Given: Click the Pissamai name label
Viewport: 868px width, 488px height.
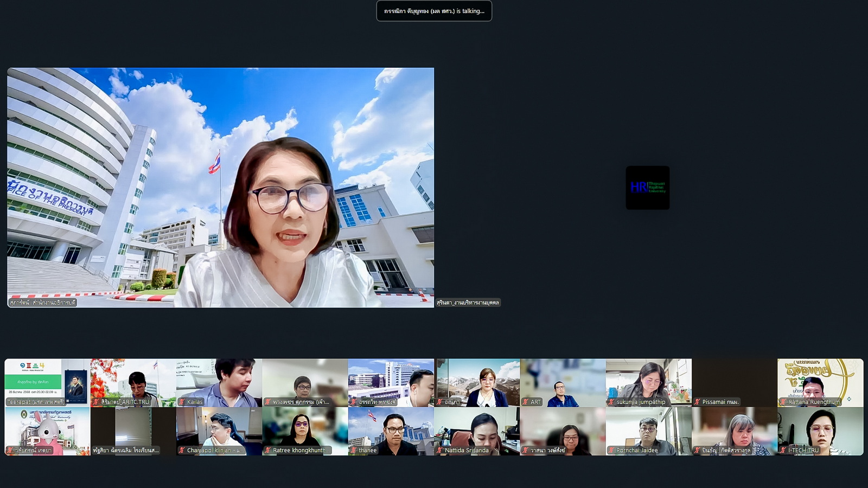Looking at the screenshot, I should click(719, 402).
